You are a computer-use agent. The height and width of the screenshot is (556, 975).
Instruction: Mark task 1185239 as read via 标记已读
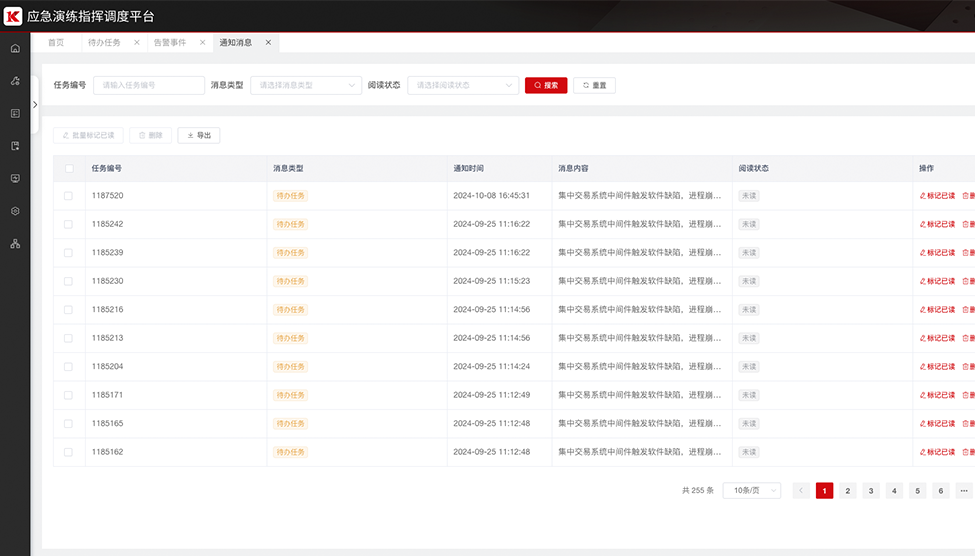(x=937, y=253)
